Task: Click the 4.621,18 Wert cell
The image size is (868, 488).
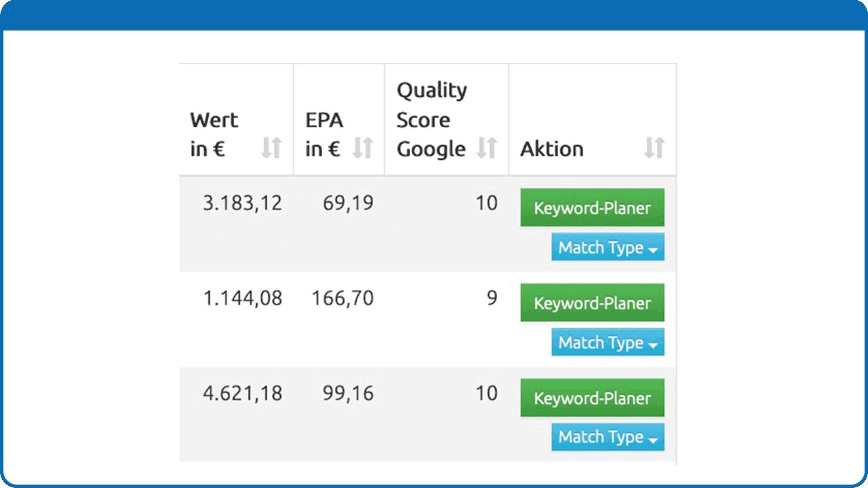Action: (243, 393)
